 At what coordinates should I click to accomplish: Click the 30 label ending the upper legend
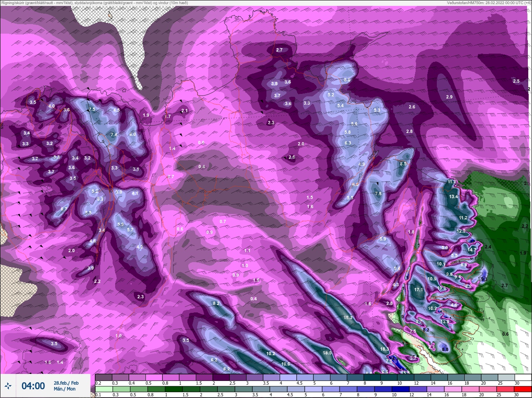517,383
